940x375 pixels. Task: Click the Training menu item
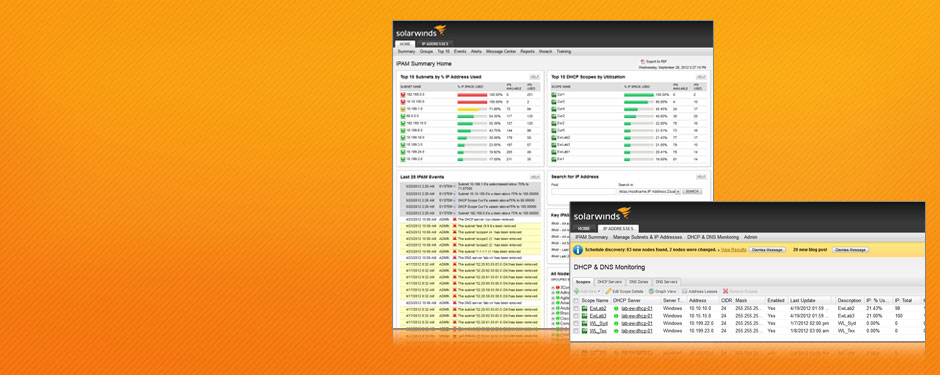[564, 52]
